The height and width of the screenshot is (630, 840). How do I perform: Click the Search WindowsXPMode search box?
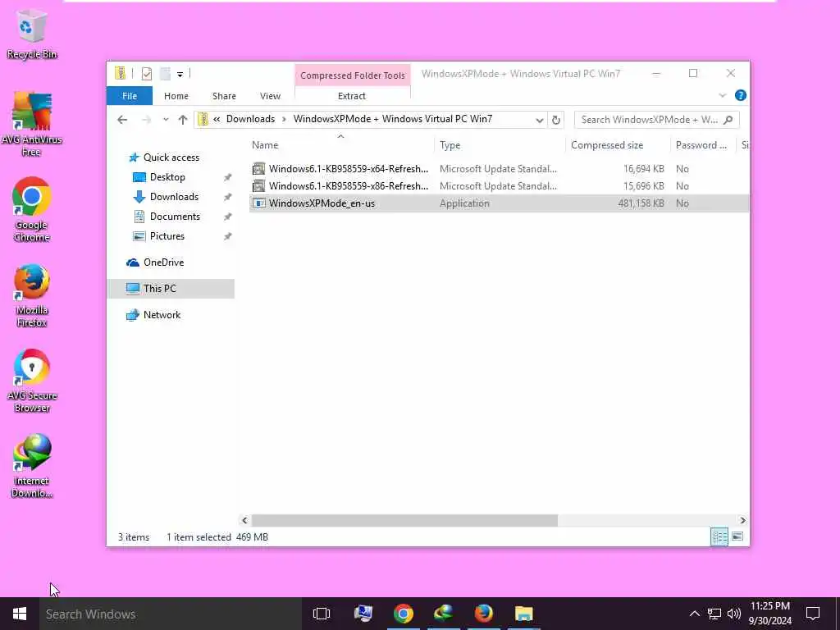[x=656, y=120]
